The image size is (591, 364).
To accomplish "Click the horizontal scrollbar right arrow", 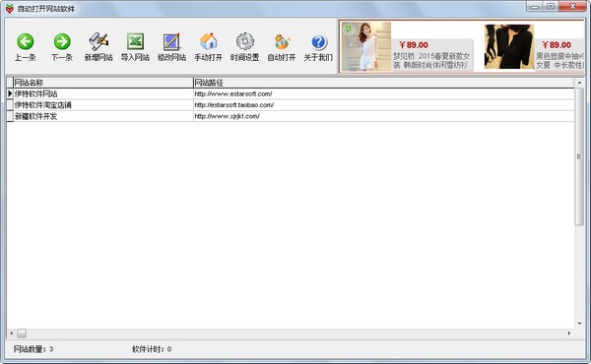I will 569,334.
